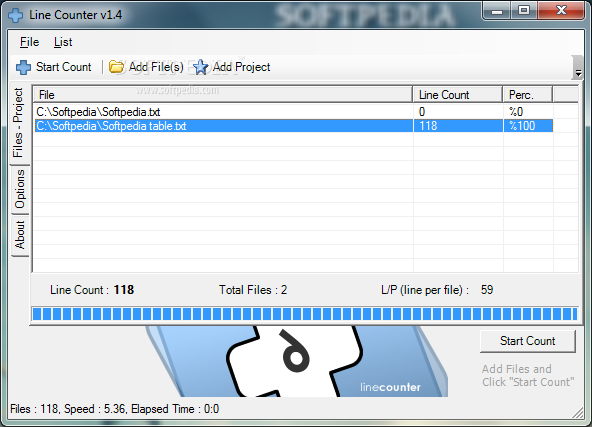Click the Total Files : 2 label
Viewport: 592px width, 427px height.
(253, 290)
